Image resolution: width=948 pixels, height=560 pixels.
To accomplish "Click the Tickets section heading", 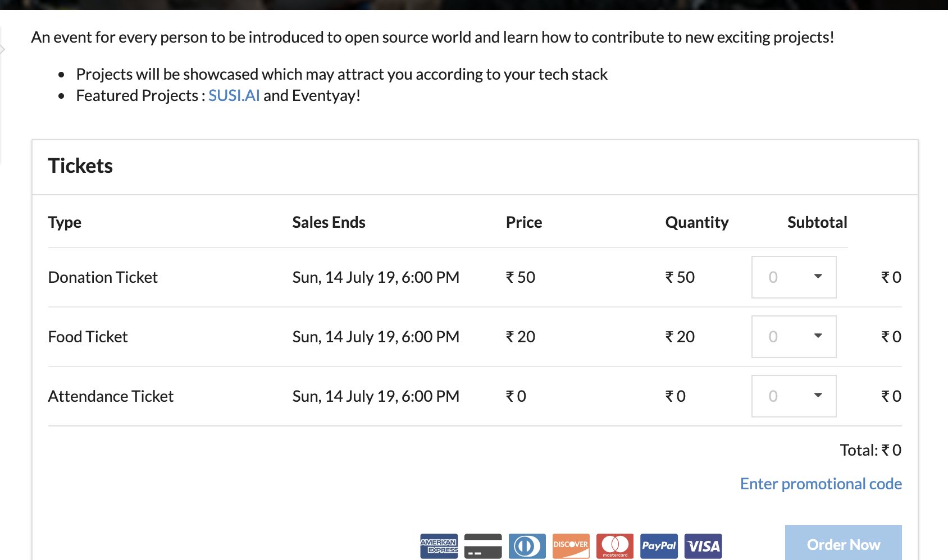I will (80, 166).
